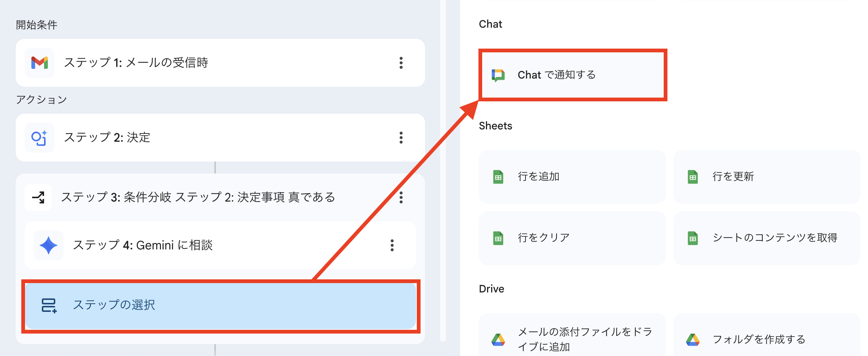Open the three-dot menu for ステップ 4 Gemini
The height and width of the screenshot is (356, 868).
[392, 245]
